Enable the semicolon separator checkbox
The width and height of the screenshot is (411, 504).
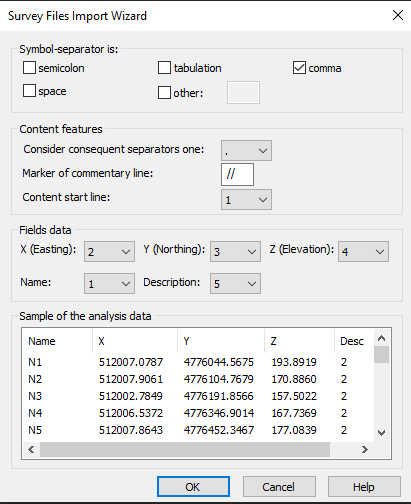pos(29,68)
